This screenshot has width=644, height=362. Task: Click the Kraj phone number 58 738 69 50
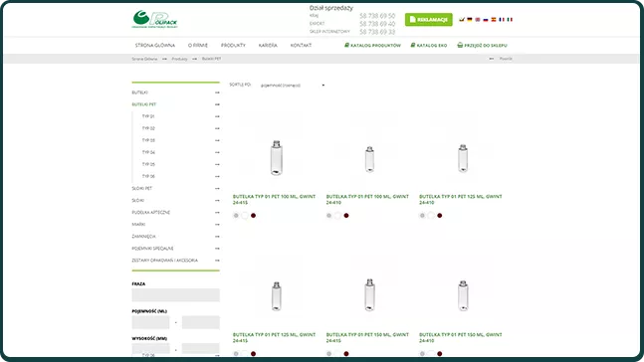click(377, 16)
